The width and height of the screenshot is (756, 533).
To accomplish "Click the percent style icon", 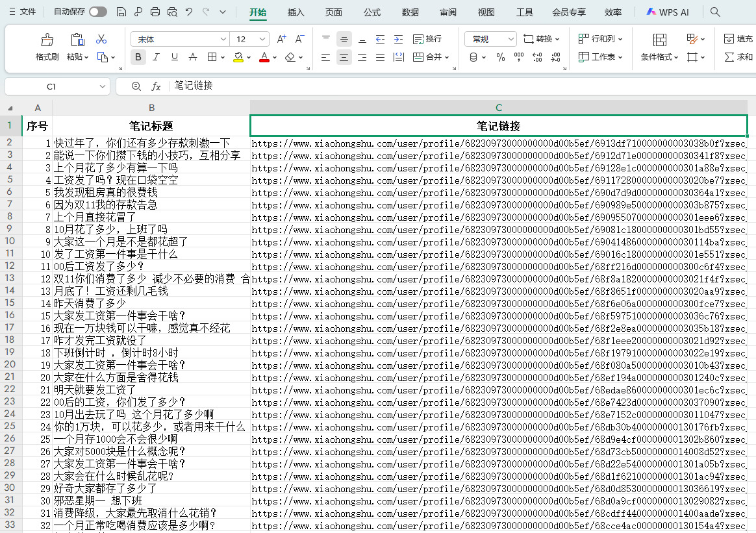I will (500, 57).
